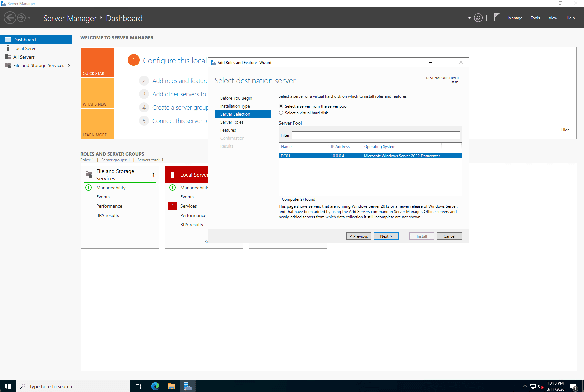Screen dimensions: 584x392
Task: Click the File and Storage Services tile icon
Action: point(89,174)
